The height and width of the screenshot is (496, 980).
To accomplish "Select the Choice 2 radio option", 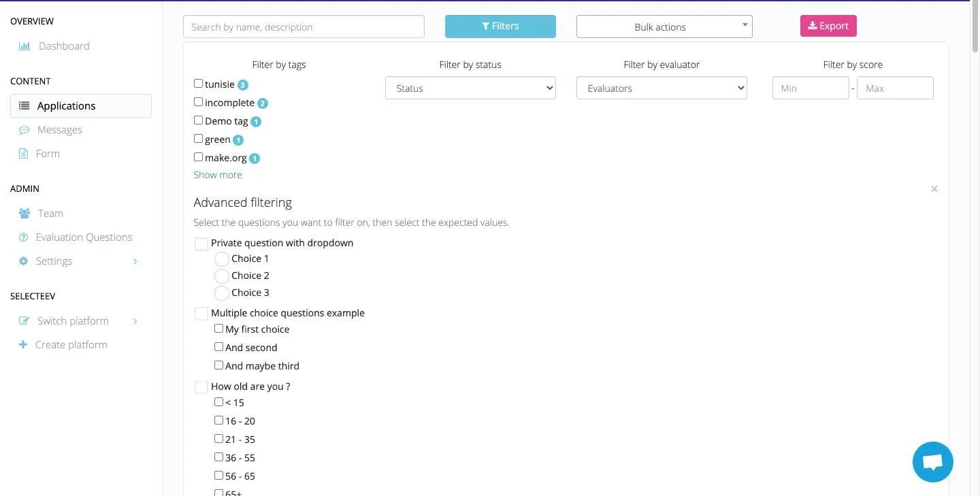I will coord(222,276).
